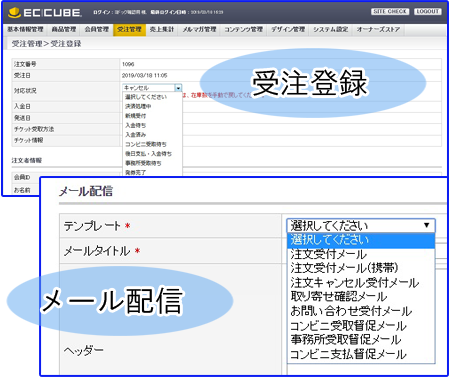
Task: Select 注文キャンセル受付メール template option
Action: (x=361, y=283)
